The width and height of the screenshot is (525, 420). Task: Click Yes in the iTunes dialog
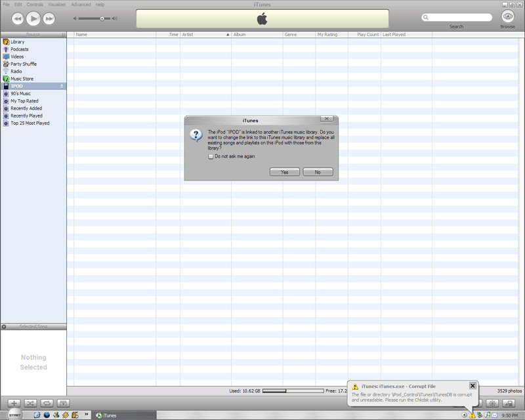point(284,172)
